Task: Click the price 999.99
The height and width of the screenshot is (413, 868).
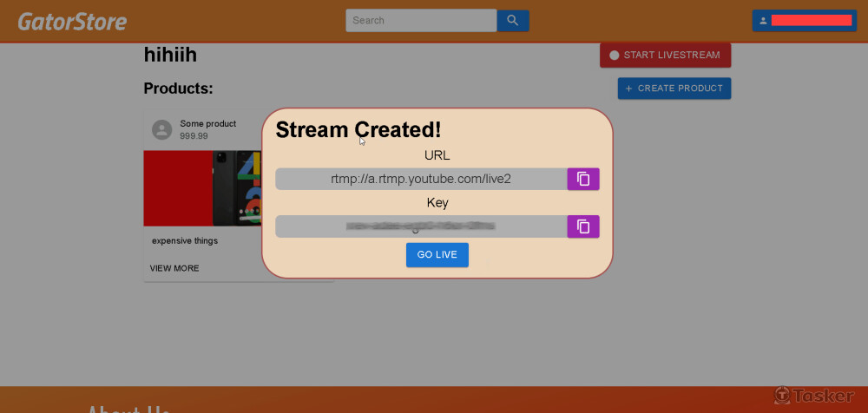Action: pyautogui.click(x=194, y=135)
